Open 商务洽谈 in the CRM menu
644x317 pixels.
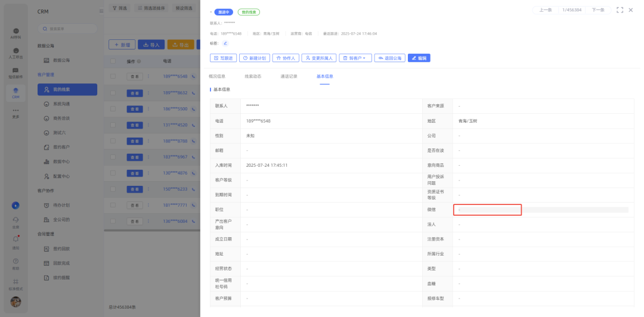point(67,118)
